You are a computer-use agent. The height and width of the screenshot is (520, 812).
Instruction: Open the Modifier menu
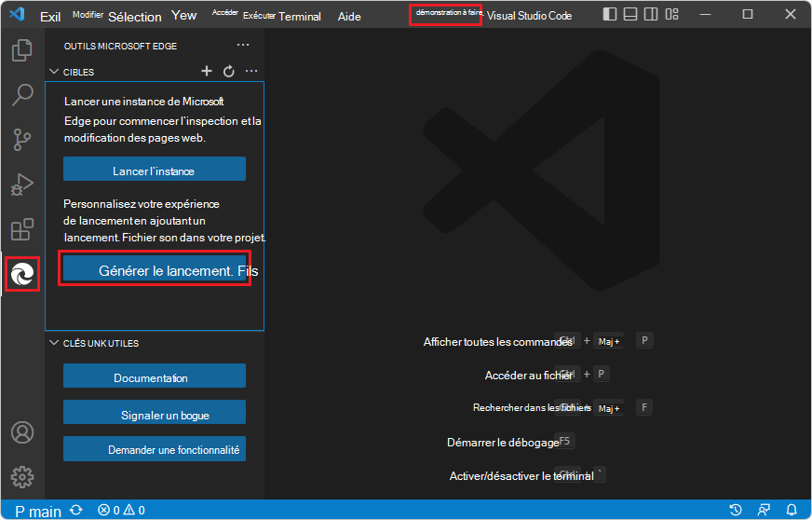coord(88,15)
